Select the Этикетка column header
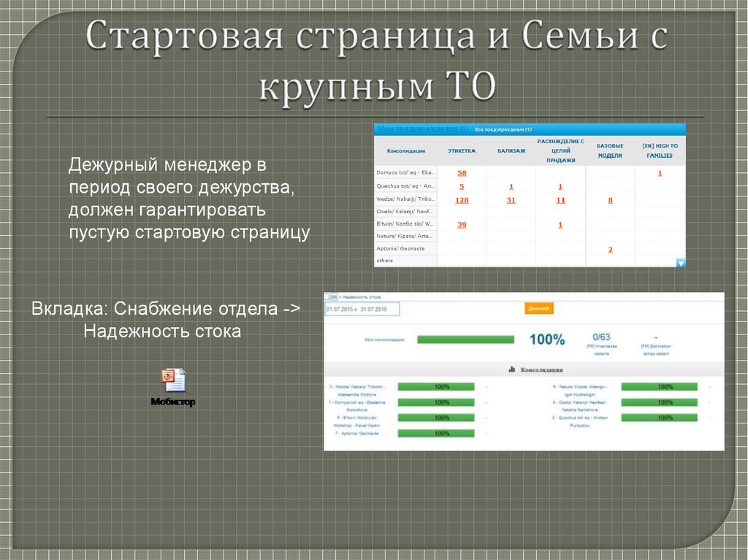Viewport: 748px width, 560px height. click(462, 151)
